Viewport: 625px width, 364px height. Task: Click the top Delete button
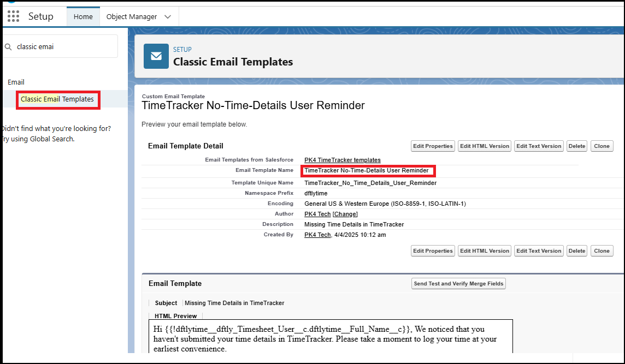pyautogui.click(x=577, y=146)
